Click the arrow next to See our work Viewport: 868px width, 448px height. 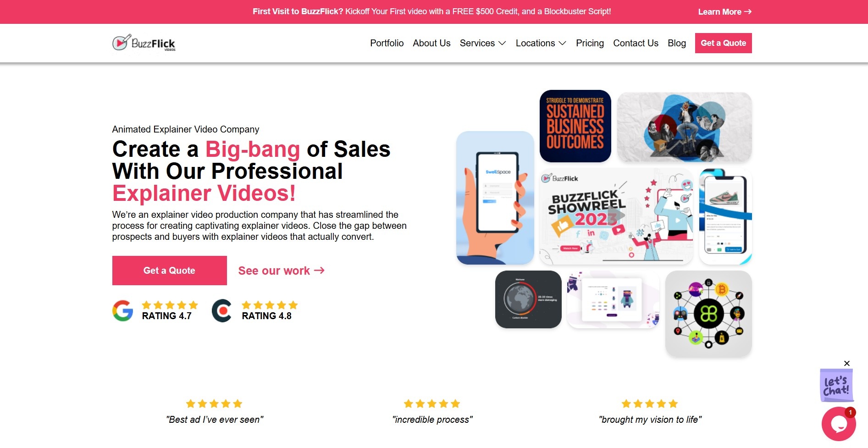[x=319, y=271]
